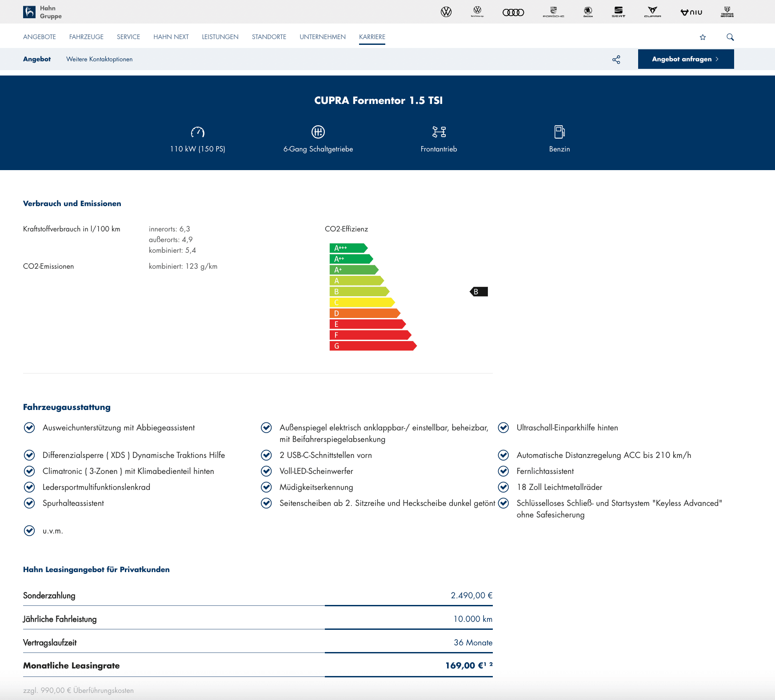Click check icon beside Voll-LED-Scheinwerfer

pos(266,471)
